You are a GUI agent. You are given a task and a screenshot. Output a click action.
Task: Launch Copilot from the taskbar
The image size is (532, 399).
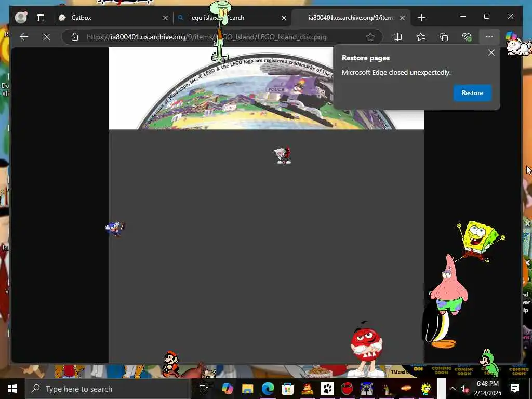click(x=228, y=389)
